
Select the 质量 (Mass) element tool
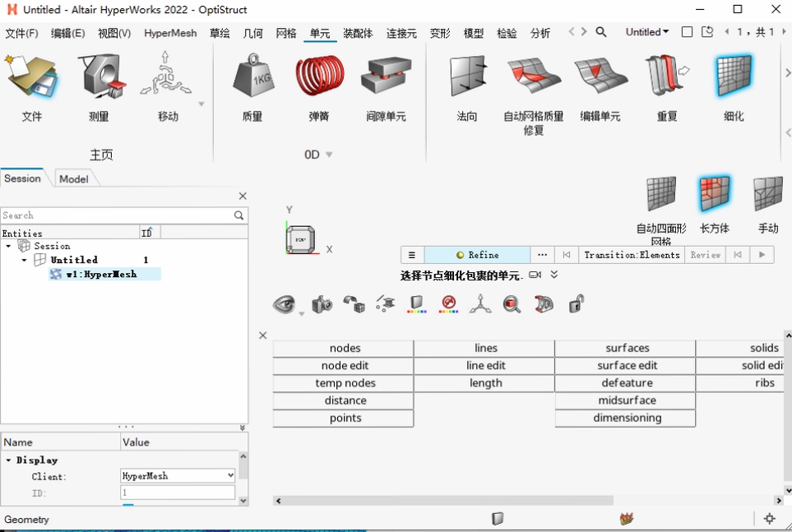[x=253, y=76]
